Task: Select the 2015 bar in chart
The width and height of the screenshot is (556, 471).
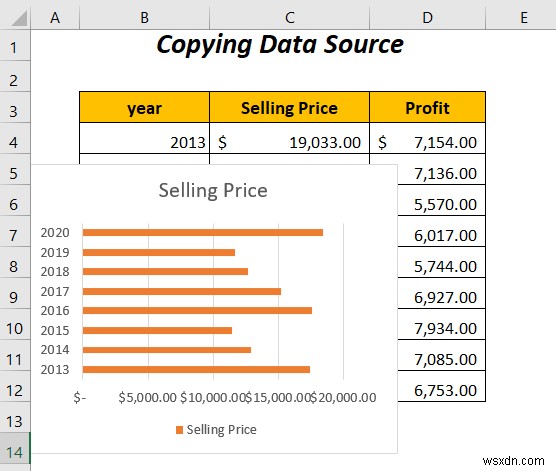Action: pos(157,330)
